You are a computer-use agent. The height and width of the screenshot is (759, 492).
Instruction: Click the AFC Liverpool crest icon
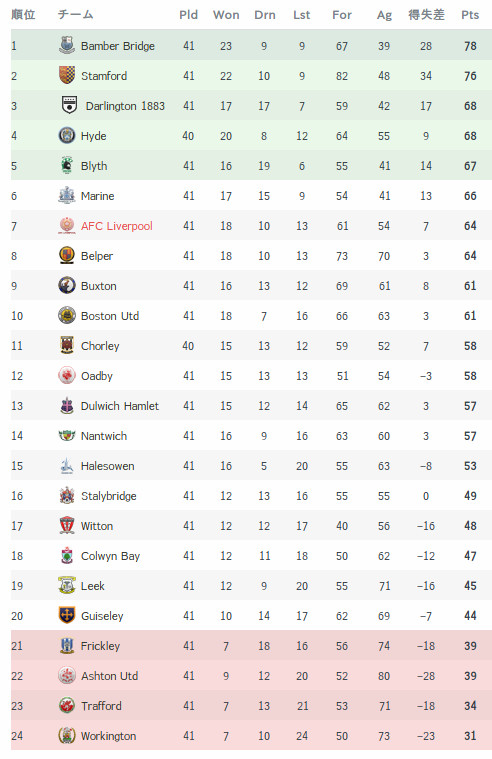click(67, 225)
